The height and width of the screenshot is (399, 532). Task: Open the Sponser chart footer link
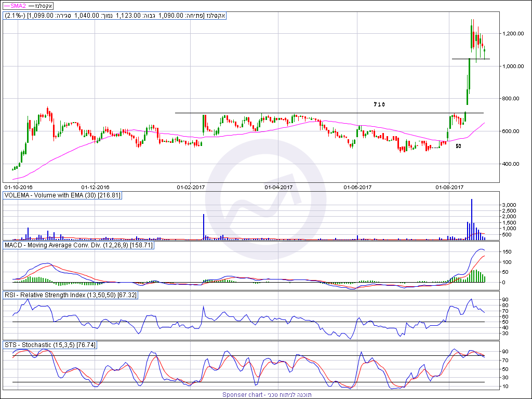(x=267, y=395)
